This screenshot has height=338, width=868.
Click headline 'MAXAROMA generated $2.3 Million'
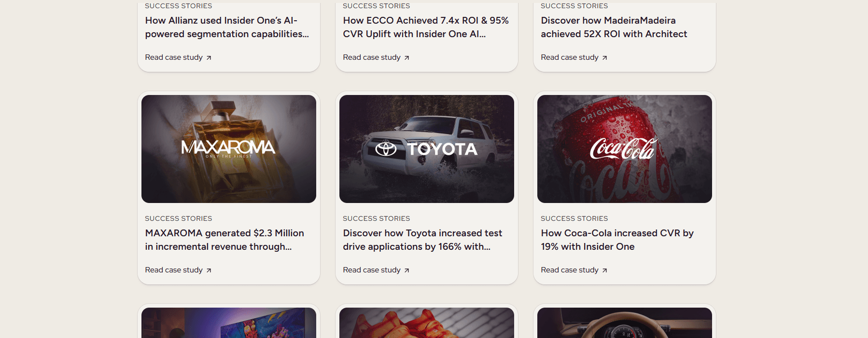tap(224, 240)
